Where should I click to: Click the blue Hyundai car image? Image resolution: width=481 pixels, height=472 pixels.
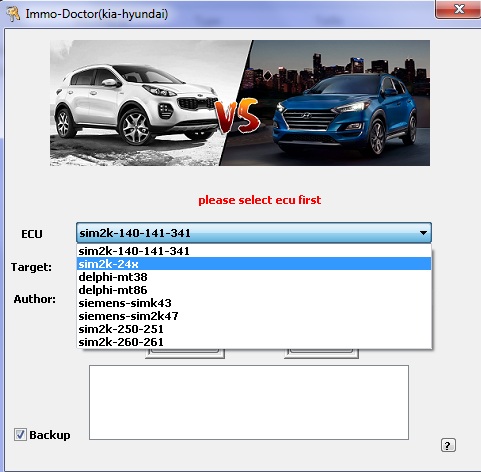tap(344, 115)
